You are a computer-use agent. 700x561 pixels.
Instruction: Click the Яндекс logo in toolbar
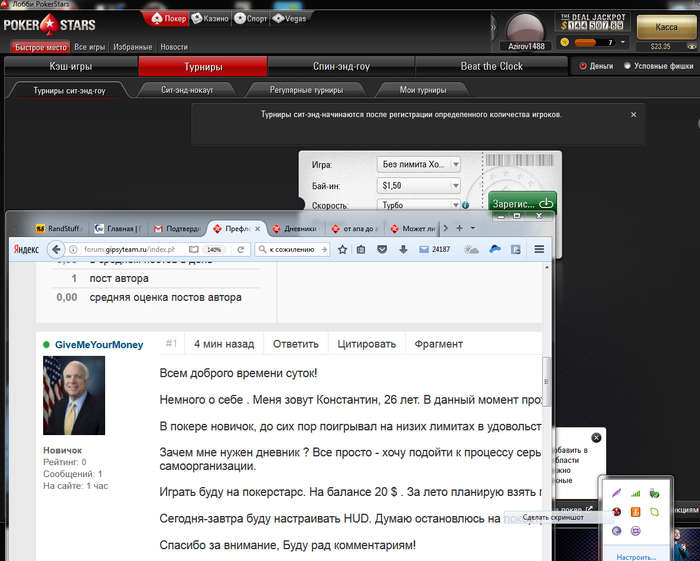pyautogui.click(x=26, y=249)
